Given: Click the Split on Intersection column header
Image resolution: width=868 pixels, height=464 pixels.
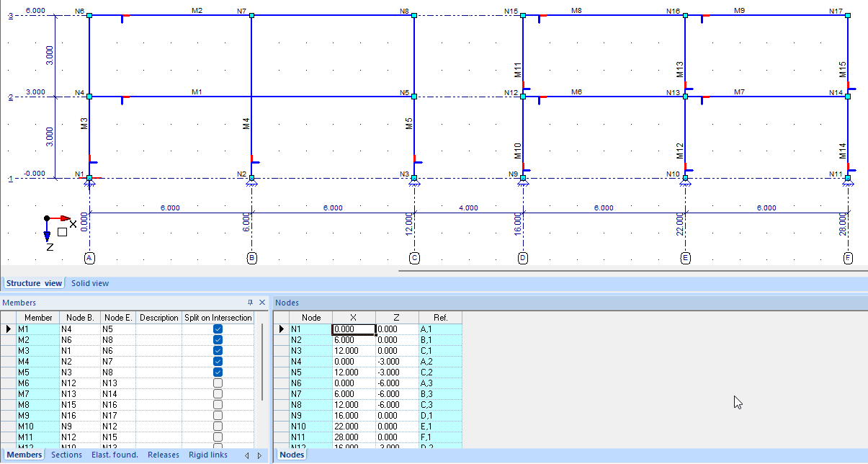Looking at the screenshot, I should point(218,318).
